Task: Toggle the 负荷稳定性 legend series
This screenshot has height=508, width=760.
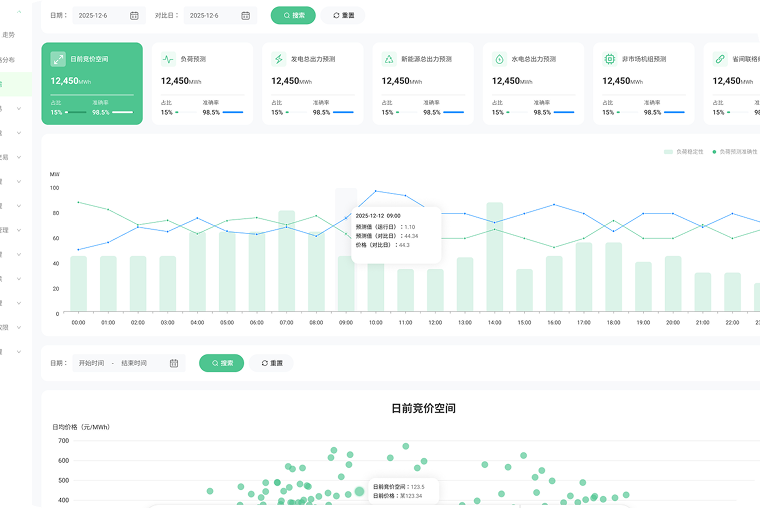Action: pyautogui.click(x=683, y=152)
